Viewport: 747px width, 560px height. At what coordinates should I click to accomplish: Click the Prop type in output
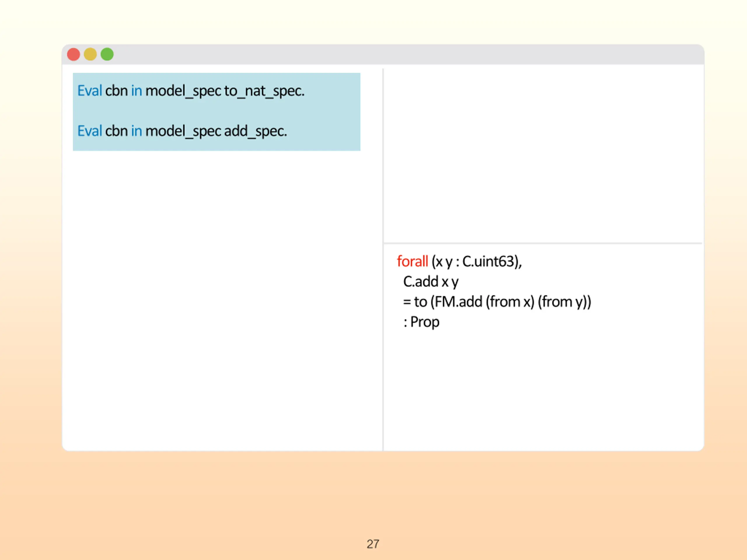pyautogui.click(x=425, y=322)
